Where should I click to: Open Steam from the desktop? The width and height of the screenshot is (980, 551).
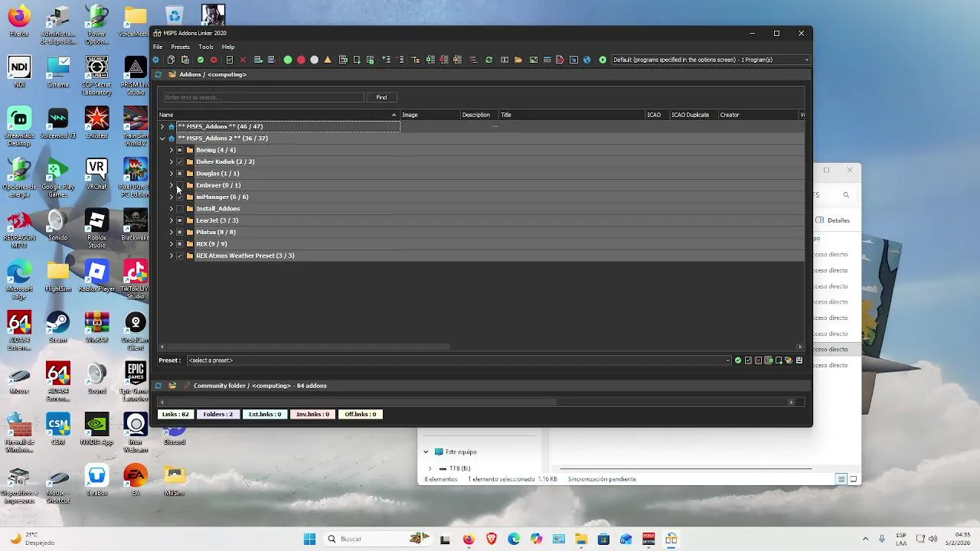pyautogui.click(x=57, y=327)
